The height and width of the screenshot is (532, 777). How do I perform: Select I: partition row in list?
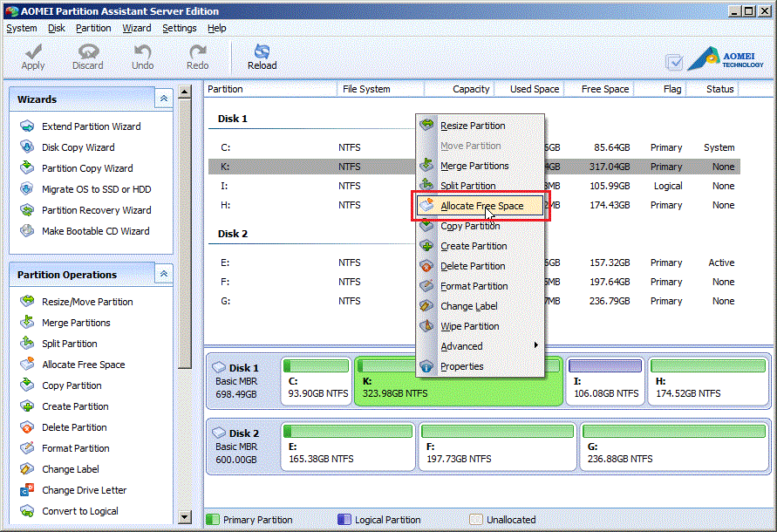tap(474, 186)
